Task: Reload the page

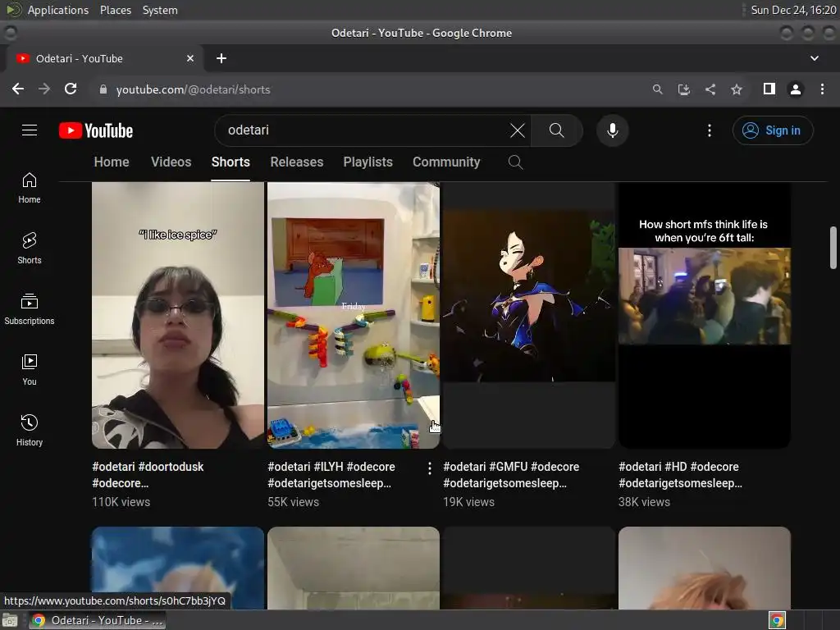Action: [x=71, y=89]
